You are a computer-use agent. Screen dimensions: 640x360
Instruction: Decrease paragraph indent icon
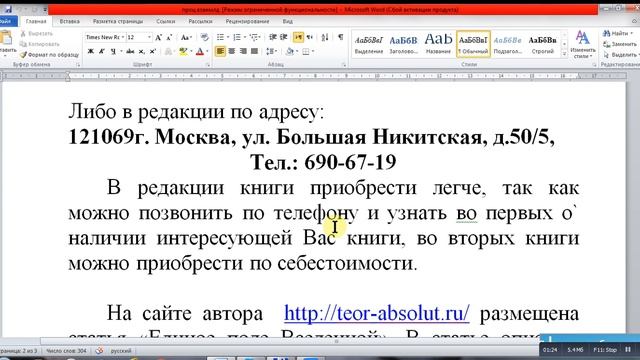[273, 38]
